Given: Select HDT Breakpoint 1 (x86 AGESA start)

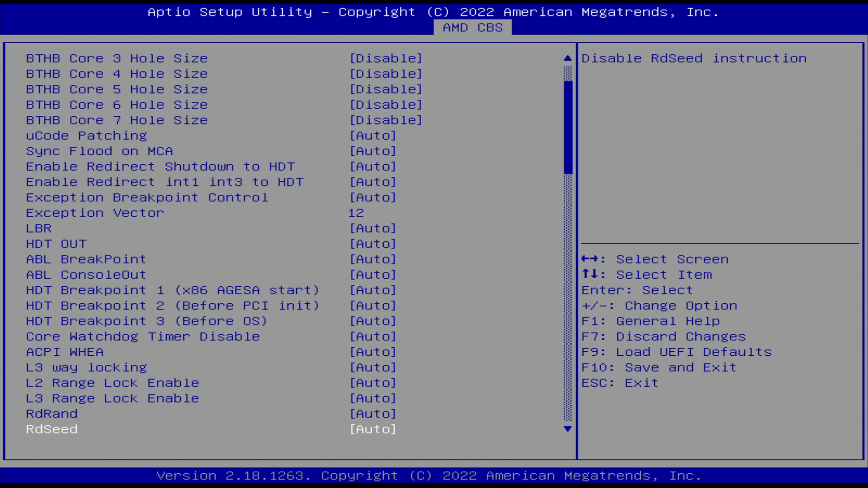Looking at the screenshot, I should (x=173, y=290).
